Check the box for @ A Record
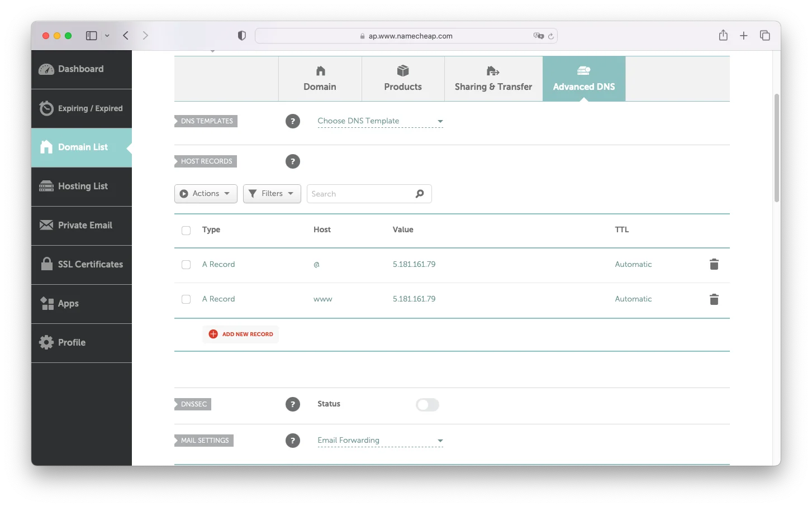812x507 pixels. coord(186,265)
